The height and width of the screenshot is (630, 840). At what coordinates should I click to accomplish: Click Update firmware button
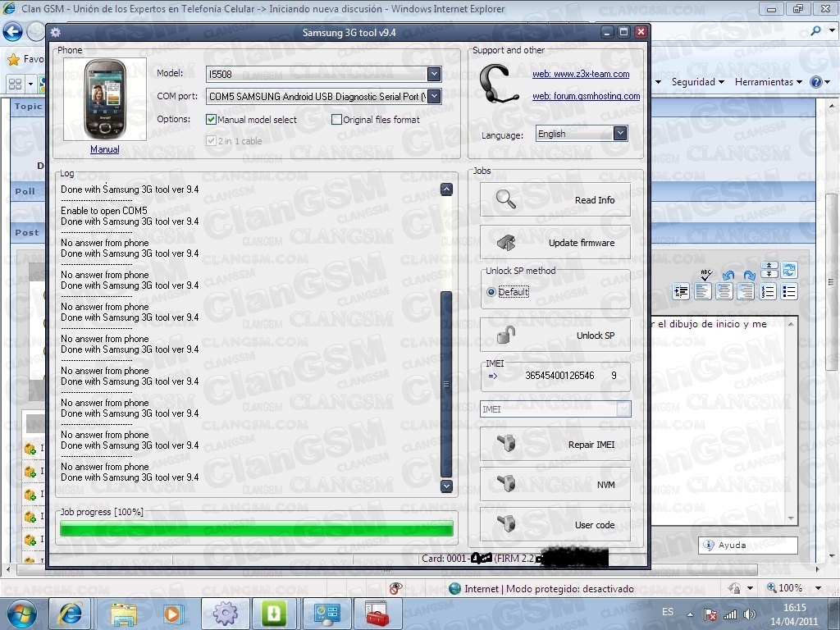(555, 243)
